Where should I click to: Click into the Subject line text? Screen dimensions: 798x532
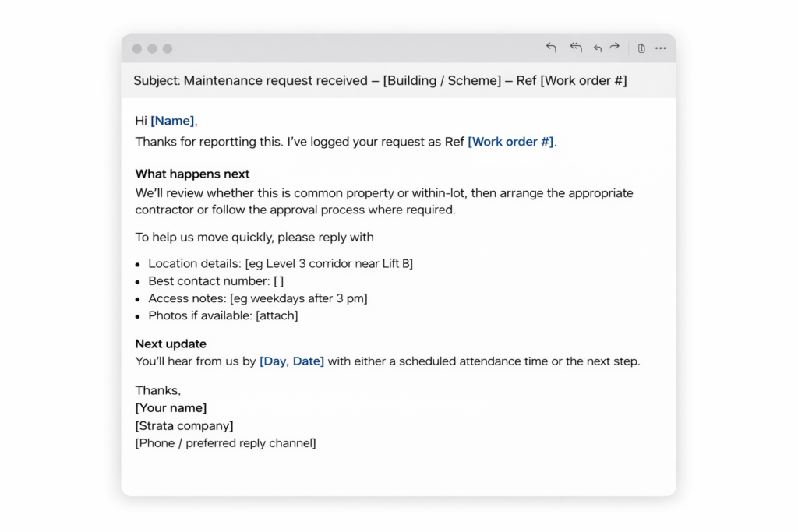click(380, 81)
